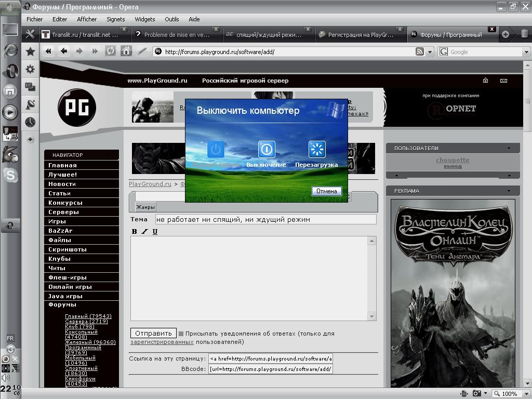
Task: Click the Перезагрузка (Restart) icon
Action: (x=317, y=149)
